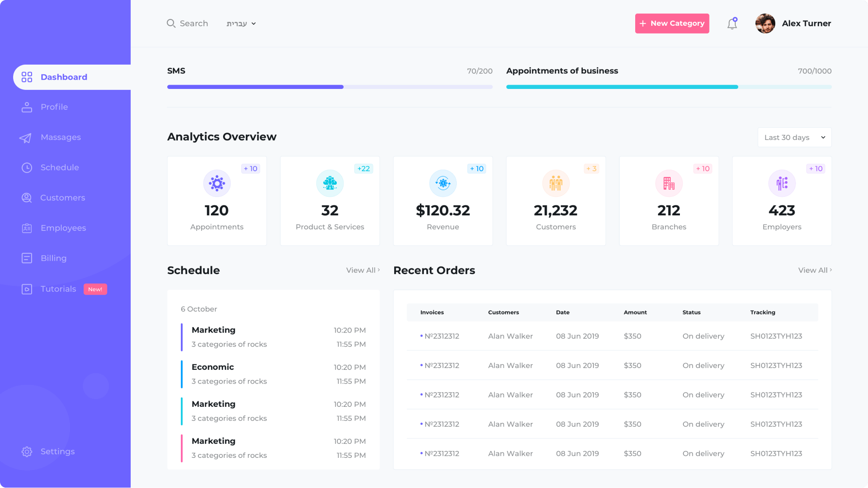Click the New! badge beside Tutorials

[95, 289]
